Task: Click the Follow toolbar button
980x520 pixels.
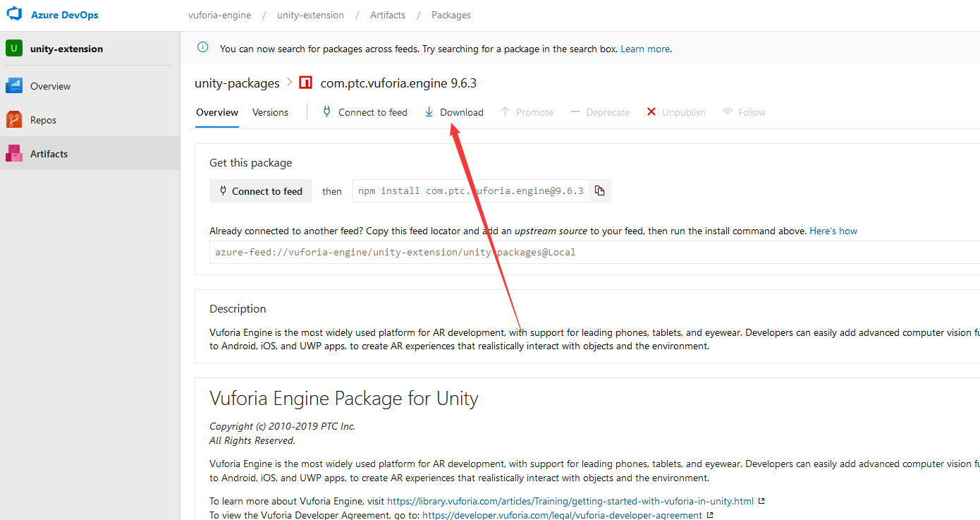Action: (744, 112)
